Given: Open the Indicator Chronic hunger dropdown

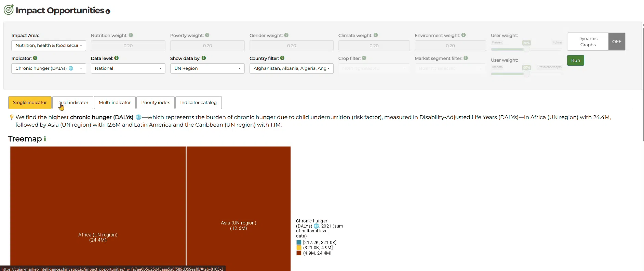Looking at the screenshot, I should 49,68.
